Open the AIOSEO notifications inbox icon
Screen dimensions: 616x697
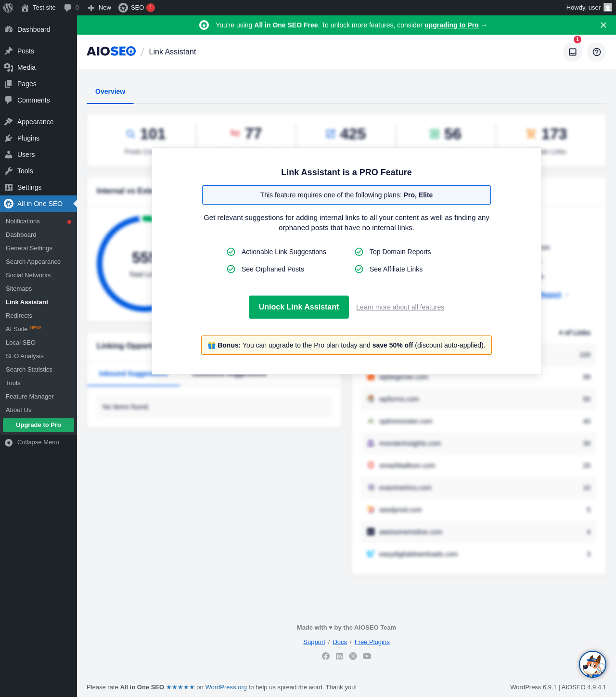coord(573,52)
